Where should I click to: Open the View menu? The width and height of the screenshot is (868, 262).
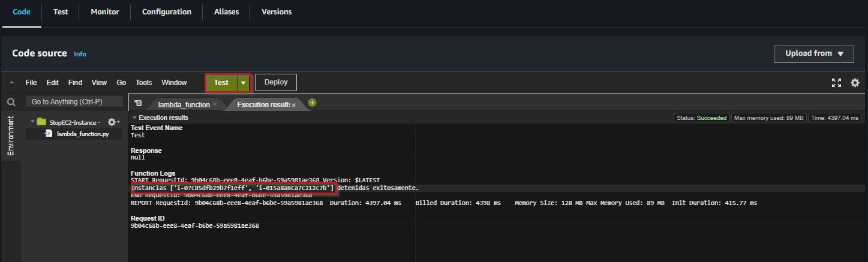100,83
